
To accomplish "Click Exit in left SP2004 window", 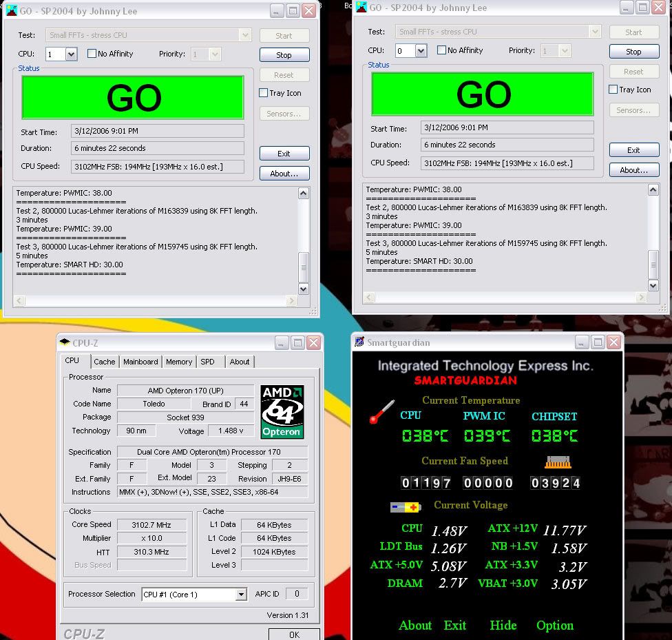I will coord(284,154).
